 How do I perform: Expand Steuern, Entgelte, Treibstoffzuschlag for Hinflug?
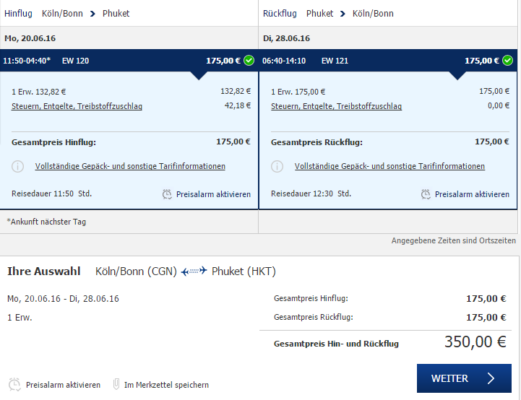tap(77, 106)
